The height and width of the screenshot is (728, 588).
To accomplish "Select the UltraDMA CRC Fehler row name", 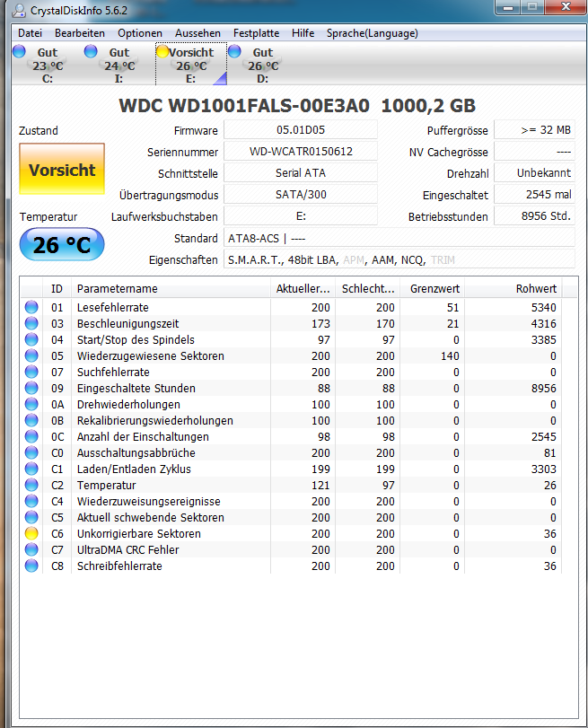I will pos(127,549).
